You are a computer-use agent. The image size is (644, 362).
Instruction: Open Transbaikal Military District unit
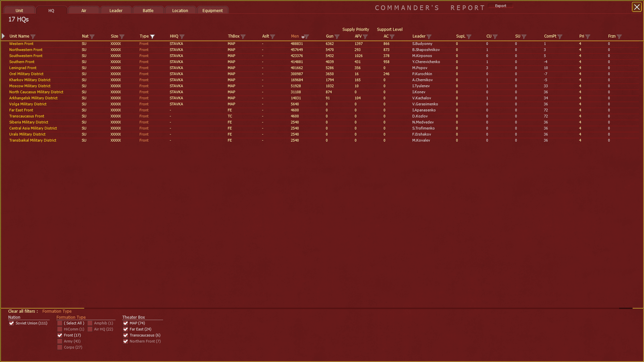pyautogui.click(x=33, y=140)
